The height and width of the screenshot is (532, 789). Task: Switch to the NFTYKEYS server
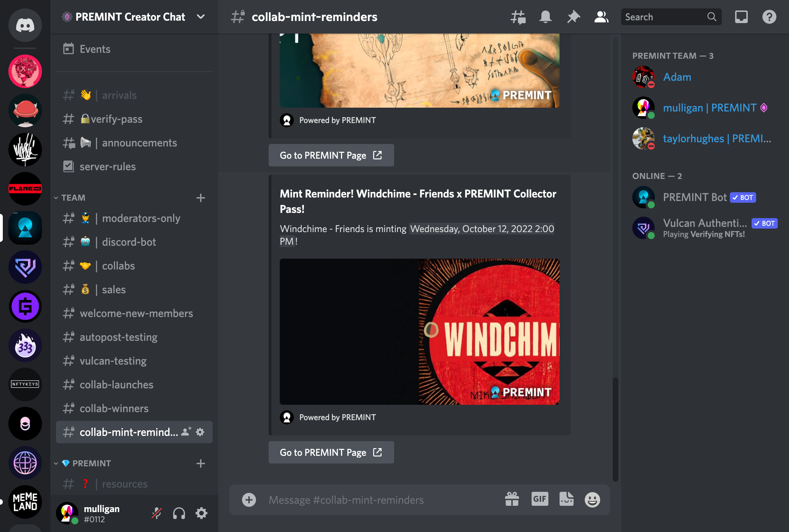pyautogui.click(x=25, y=384)
